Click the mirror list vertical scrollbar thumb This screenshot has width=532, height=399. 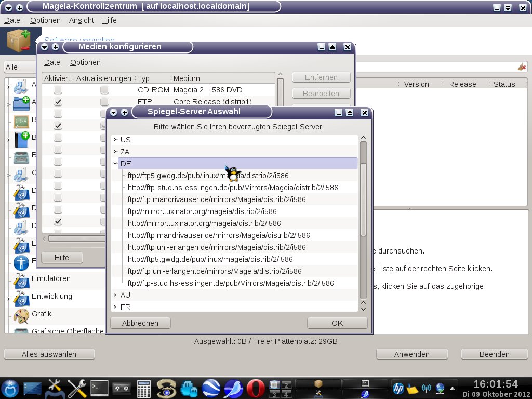(363, 199)
